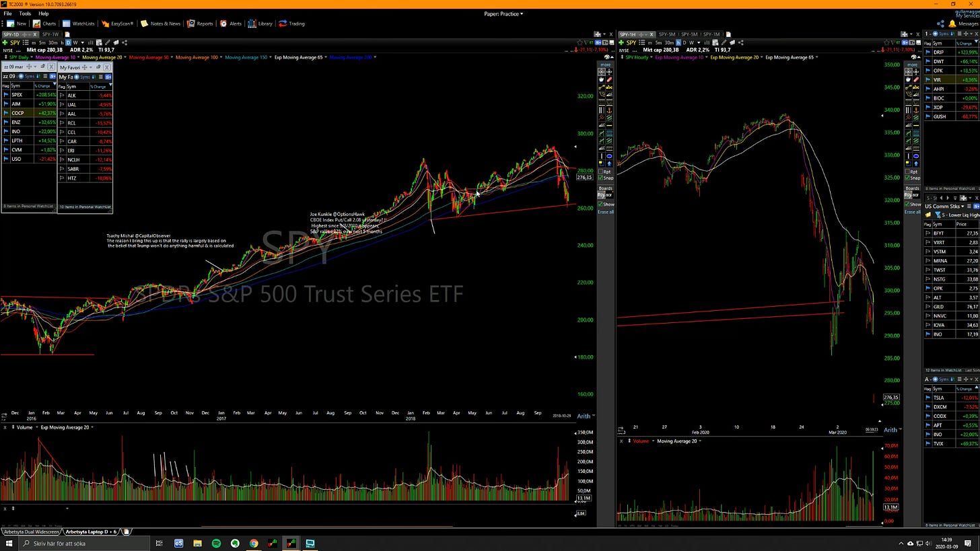
Task: Click the flag icon next to SPEX
Action: 6,95
